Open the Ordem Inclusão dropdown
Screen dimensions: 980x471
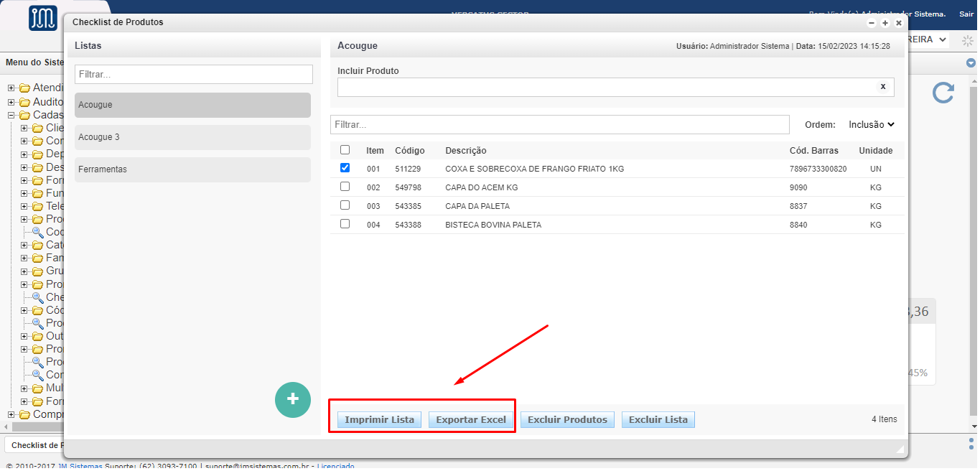(872, 124)
